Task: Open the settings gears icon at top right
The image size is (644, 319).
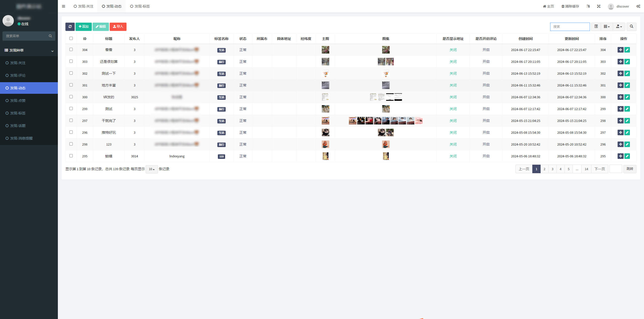Action: (638, 6)
